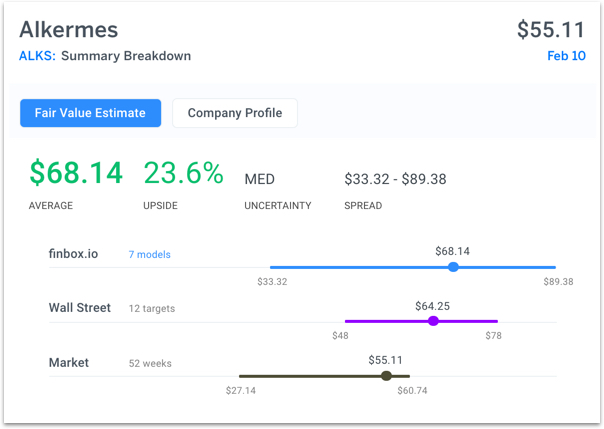Select the 23.6% upside figure
604x429 pixels.
click(184, 173)
